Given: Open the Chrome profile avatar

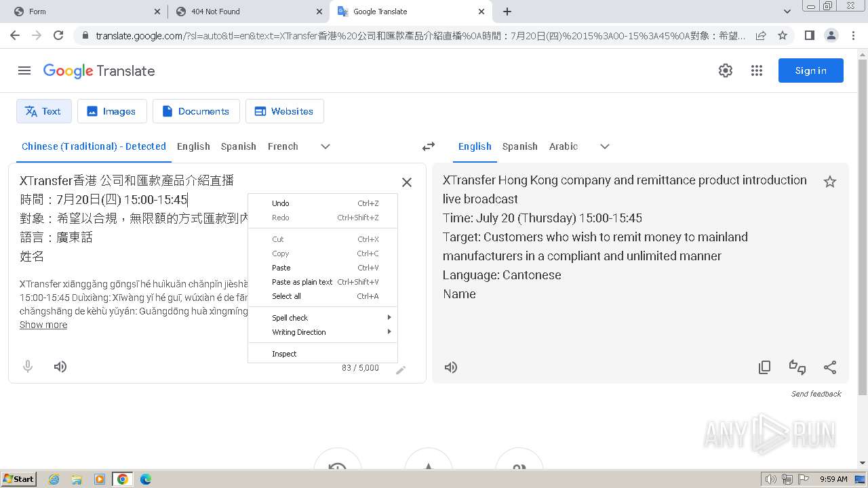Looking at the screenshot, I should pos(831,35).
